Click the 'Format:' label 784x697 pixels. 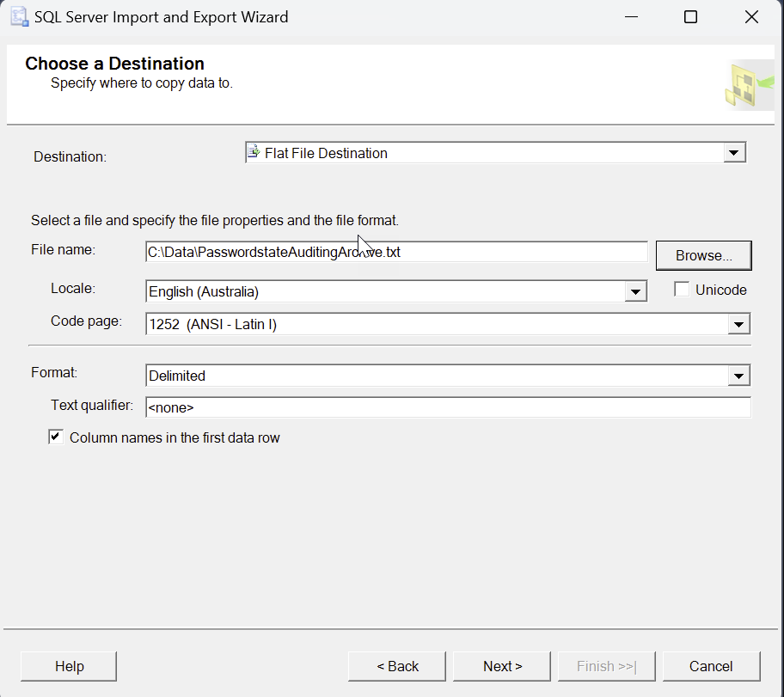[54, 372]
